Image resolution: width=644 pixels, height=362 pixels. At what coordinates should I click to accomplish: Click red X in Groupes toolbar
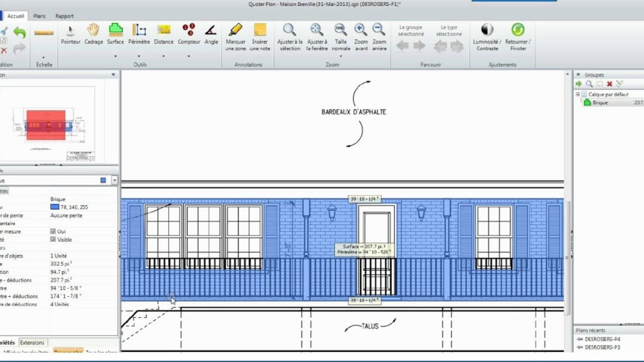(x=609, y=84)
